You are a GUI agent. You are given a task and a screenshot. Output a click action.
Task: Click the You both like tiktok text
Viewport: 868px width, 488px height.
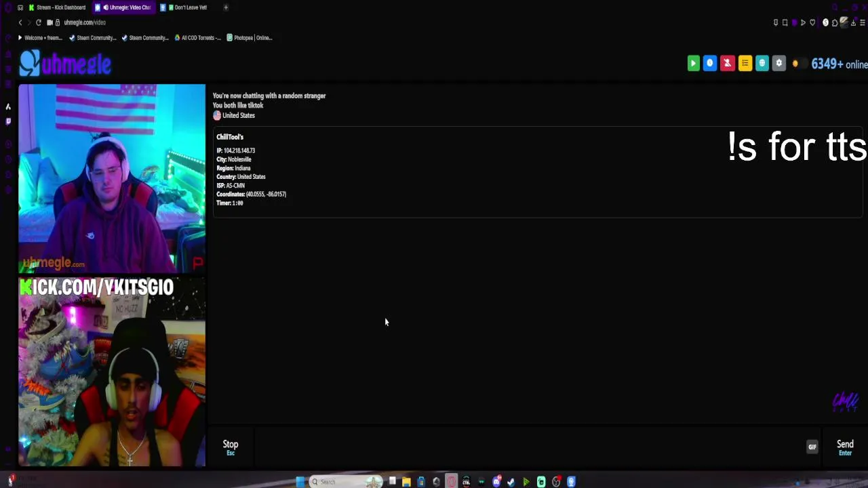[x=238, y=105]
